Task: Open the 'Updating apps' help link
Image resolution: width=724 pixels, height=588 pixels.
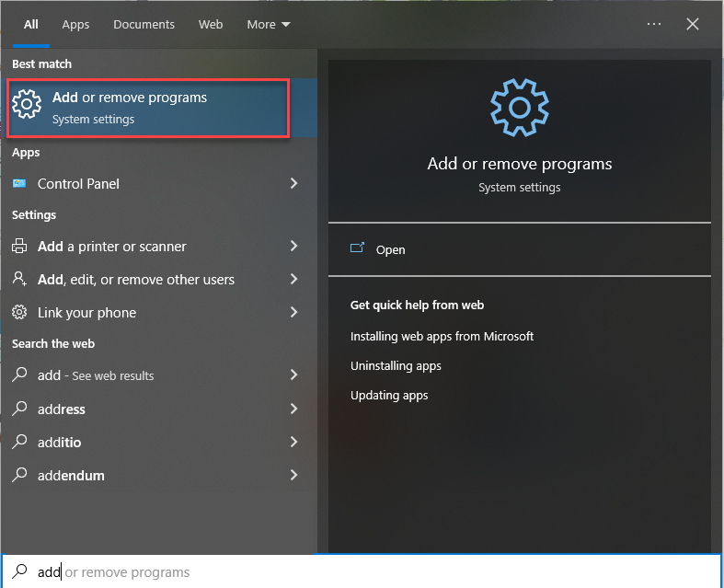Action: 389,396
